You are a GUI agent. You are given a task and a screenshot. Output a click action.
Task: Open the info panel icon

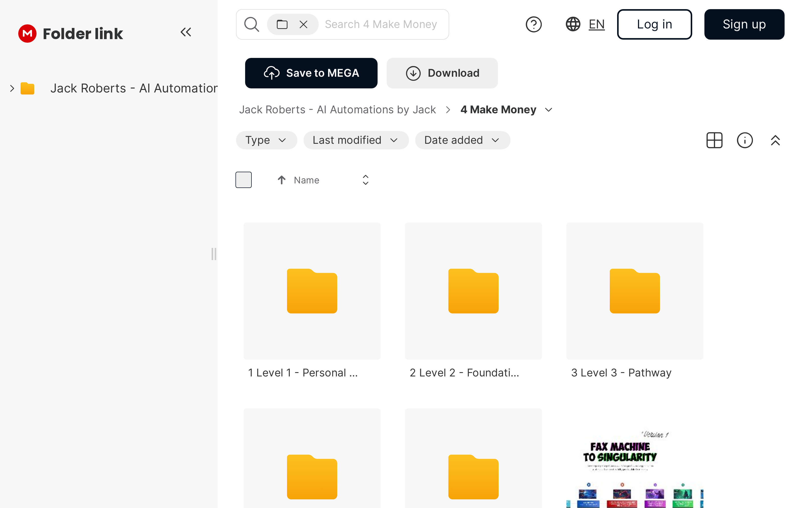pos(745,140)
